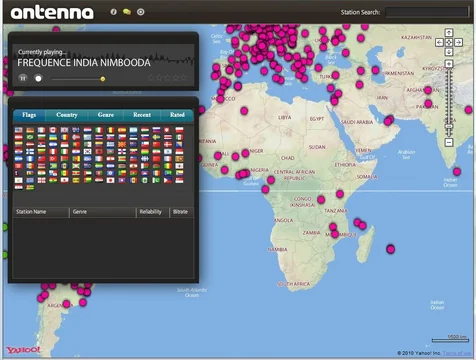This screenshot has width=476, height=360.
Task: Select the Sweden flag
Action: click(156, 137)
